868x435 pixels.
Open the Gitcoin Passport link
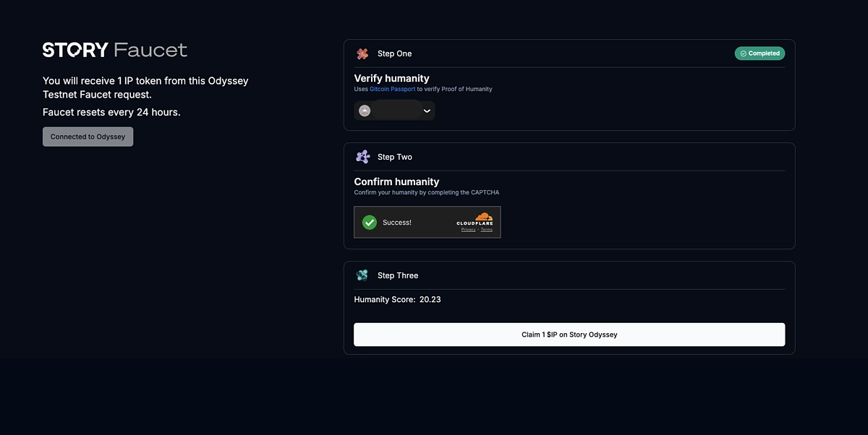click(392, 89)
